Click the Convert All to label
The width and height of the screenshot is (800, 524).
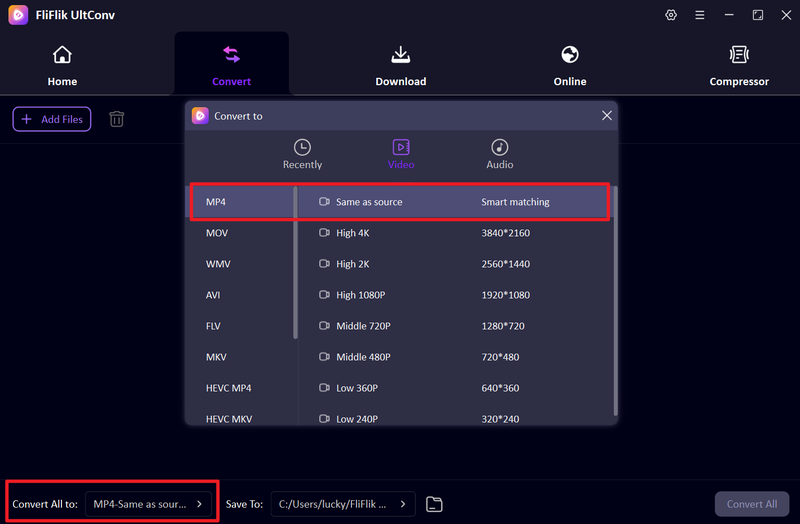(45, 504)
